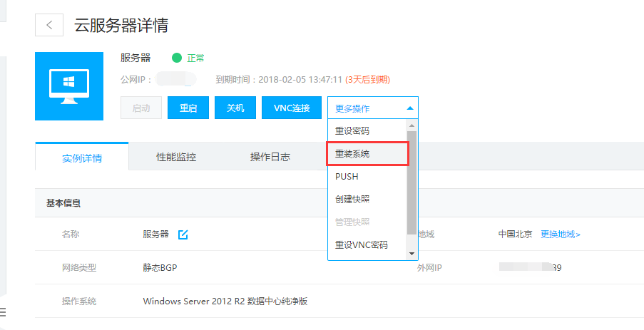The width and height of the screenshot is (644, 330).
Task: Click the dropdown list scrollbar thumb
Action: [412, 182]
